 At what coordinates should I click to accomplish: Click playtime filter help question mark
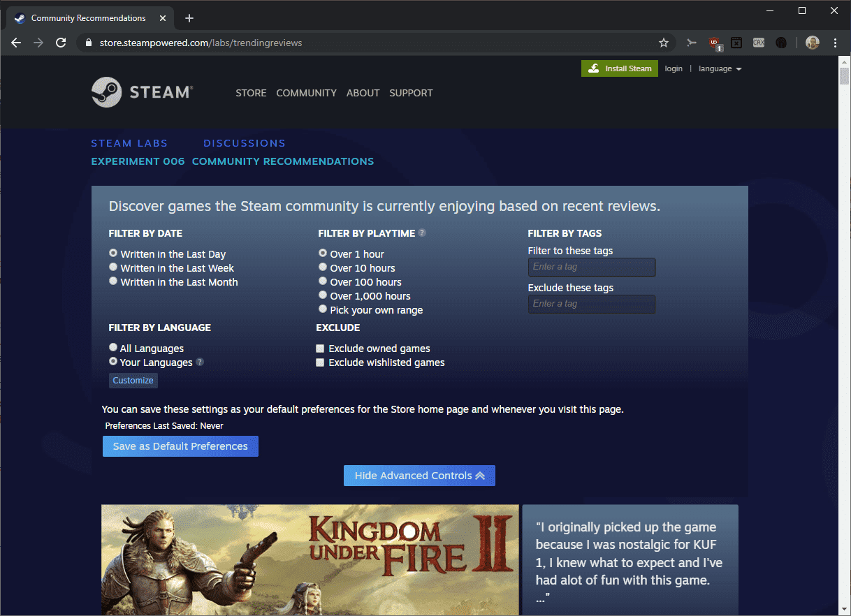point(422,233)
